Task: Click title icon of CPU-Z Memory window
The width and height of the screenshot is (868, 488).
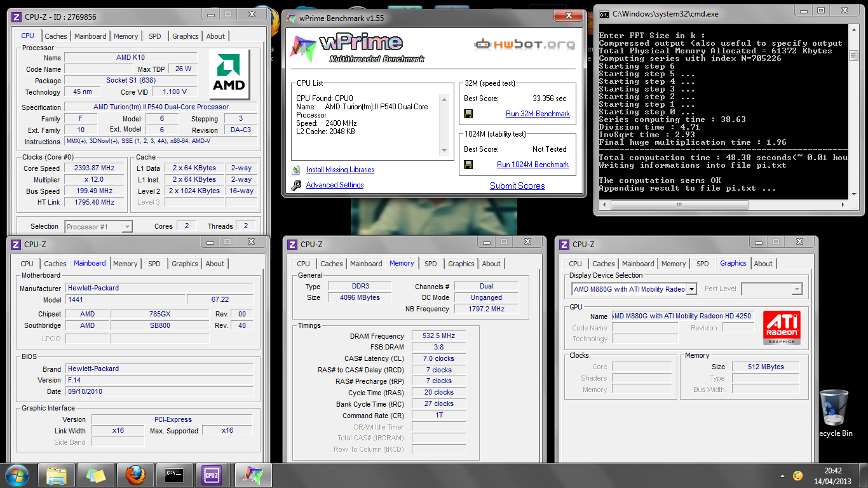Action: (x=292, y=244)
